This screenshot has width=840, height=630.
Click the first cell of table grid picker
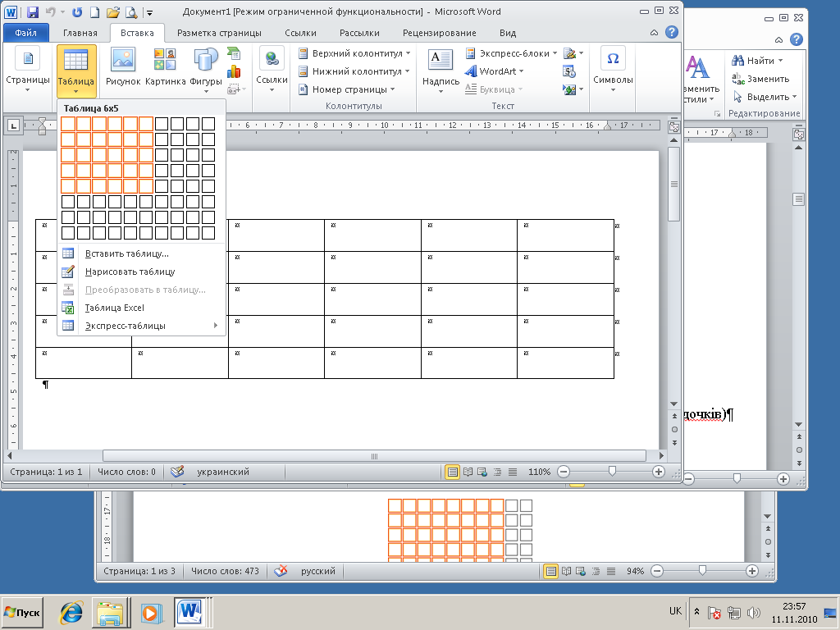point(68,124)
